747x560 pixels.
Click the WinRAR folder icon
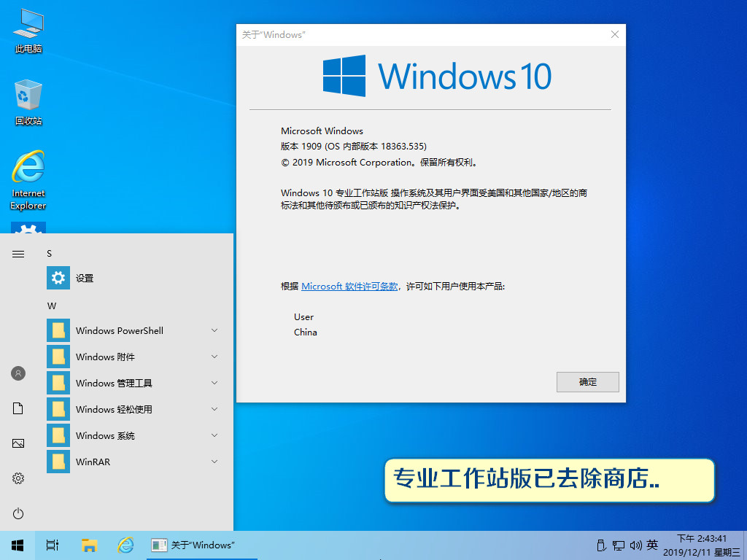58,462
